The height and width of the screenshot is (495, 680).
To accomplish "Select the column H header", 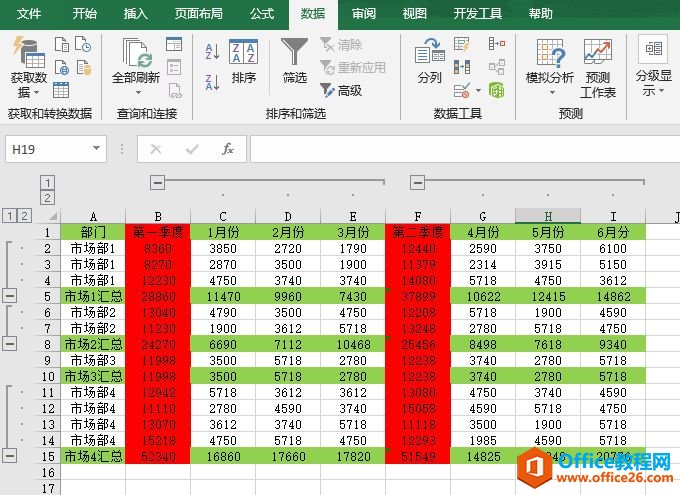I will point(548,216).
